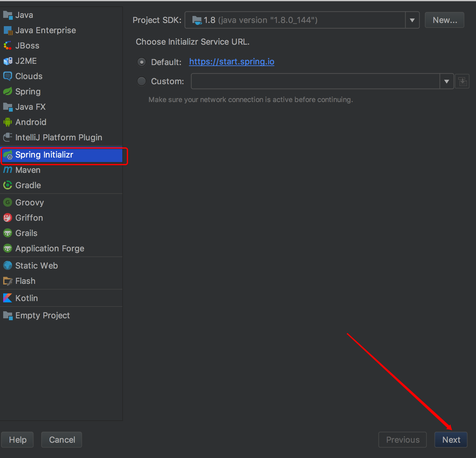Screen dimensions: 476x458
Task: Click inside the Custom URL input field
Action: (315, 81)
